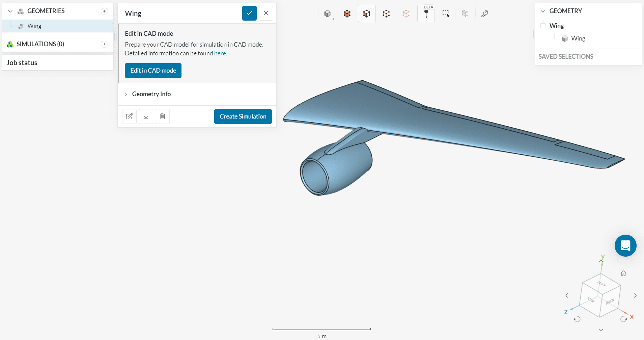Select Wing in the GEOMETRIES tree
644x340 pixels.
(x=58, y=26)
